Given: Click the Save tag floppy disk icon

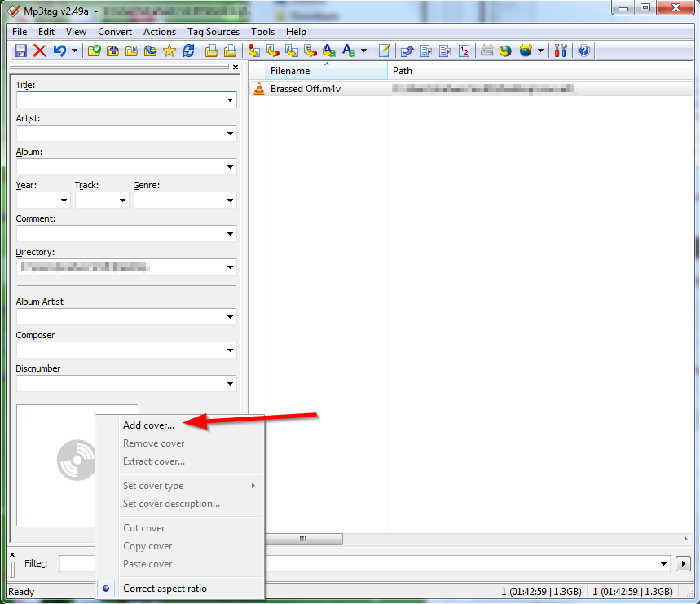Looking at the screenshot, I should (x=21, y=51).
